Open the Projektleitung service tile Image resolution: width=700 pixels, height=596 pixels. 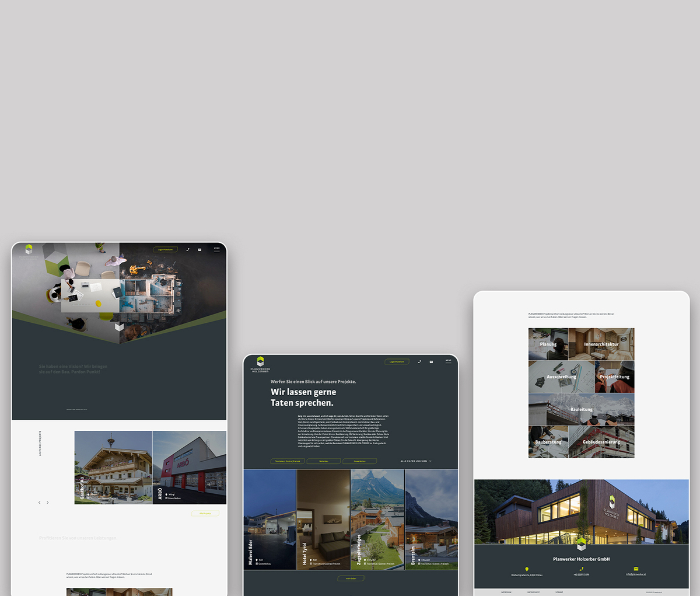point(615,377)
